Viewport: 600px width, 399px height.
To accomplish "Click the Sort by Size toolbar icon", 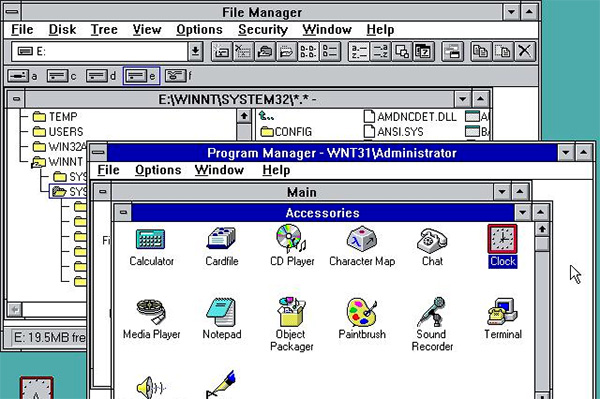I will (x=402, y=51).
